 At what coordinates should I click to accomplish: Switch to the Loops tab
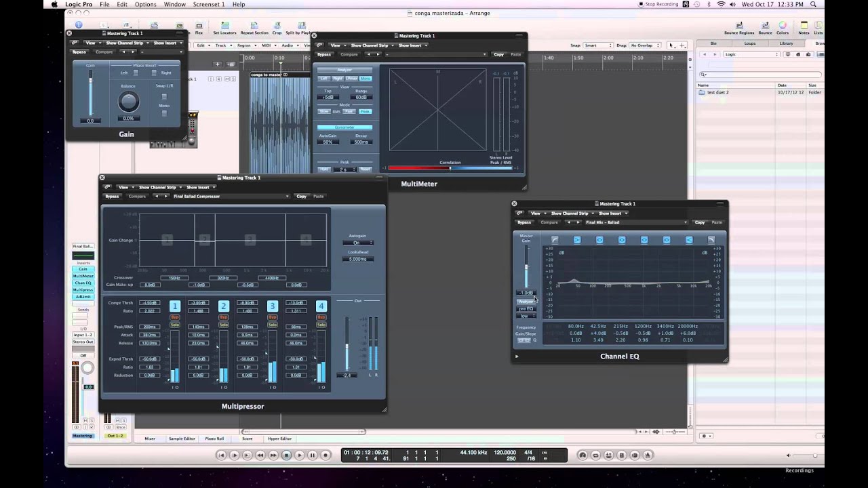pos(750,43)
